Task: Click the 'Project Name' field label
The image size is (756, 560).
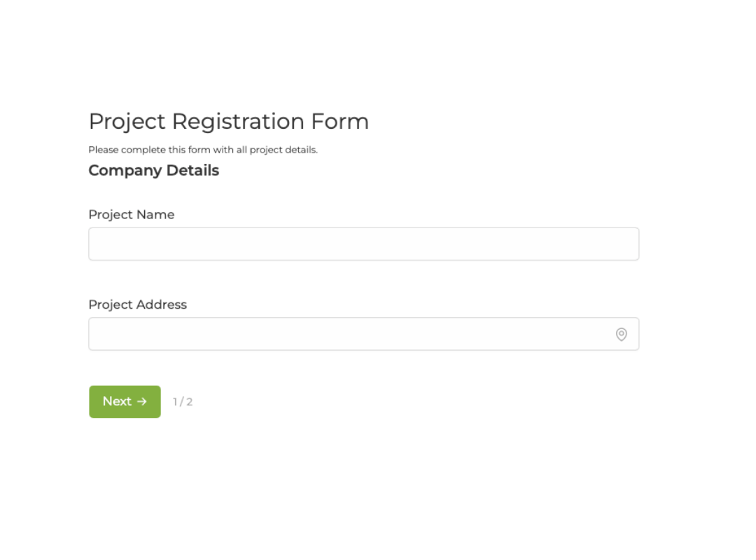Action: click(x=131, y=215)
